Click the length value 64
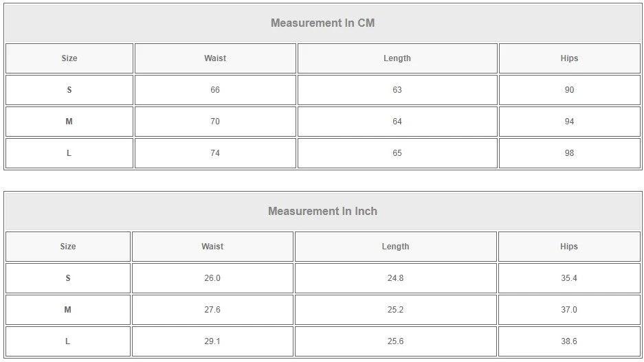 click(397, 122)
